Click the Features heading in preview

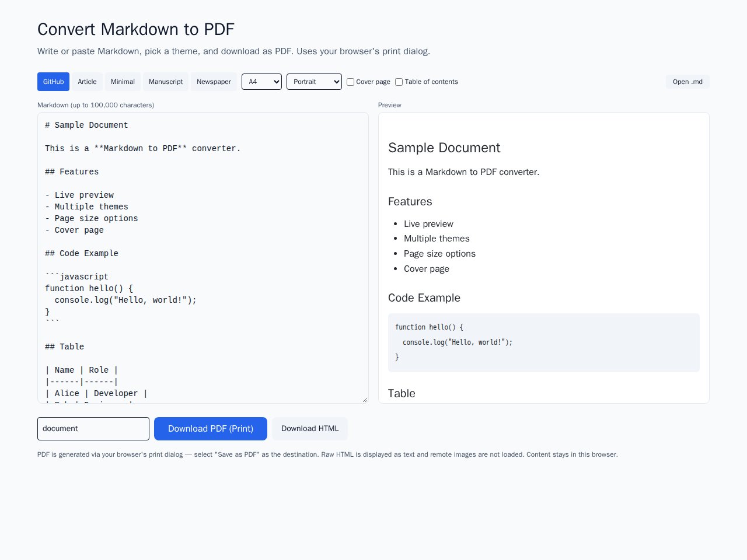pyautogui.click(x=410, y=202)
